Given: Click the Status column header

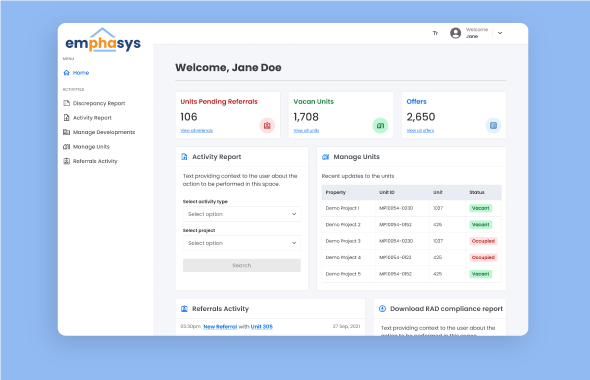Looking at the screenshot, I should [x=477, y=192].
